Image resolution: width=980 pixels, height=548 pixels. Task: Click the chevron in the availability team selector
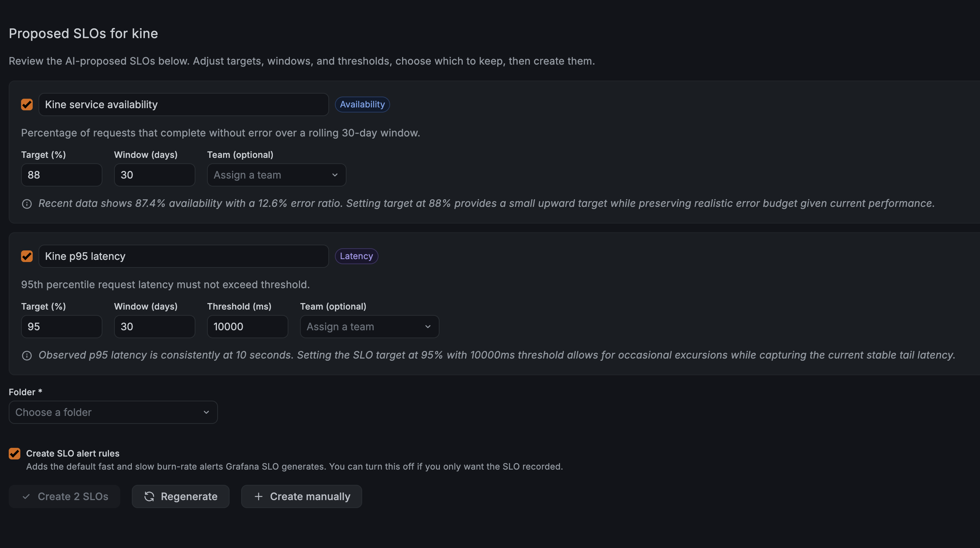(x=335, y=175)
